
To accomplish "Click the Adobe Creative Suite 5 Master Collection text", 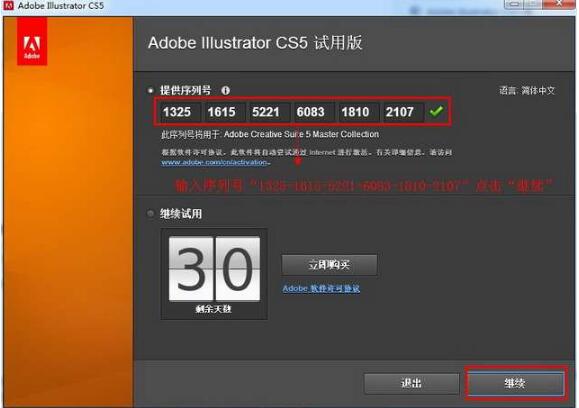I will [301, 134].
